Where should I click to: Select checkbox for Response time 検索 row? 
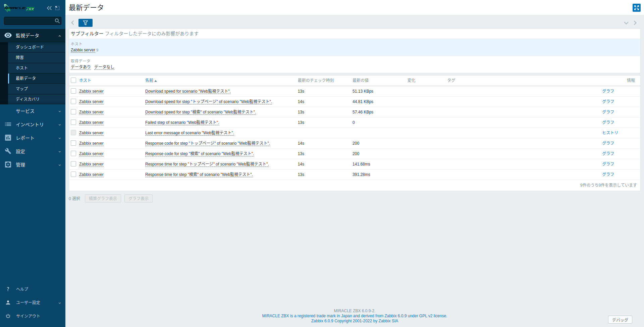(x=73, y=175)
